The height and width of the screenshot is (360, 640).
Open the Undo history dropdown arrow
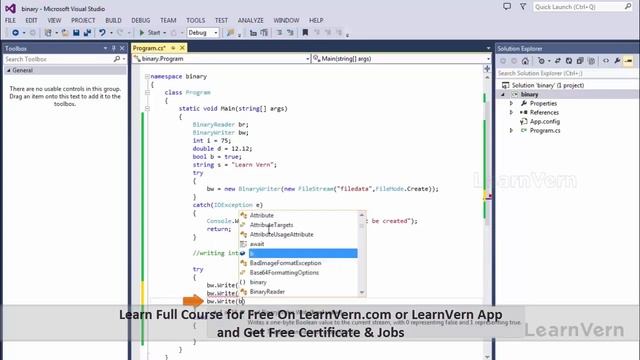point(111,33)
